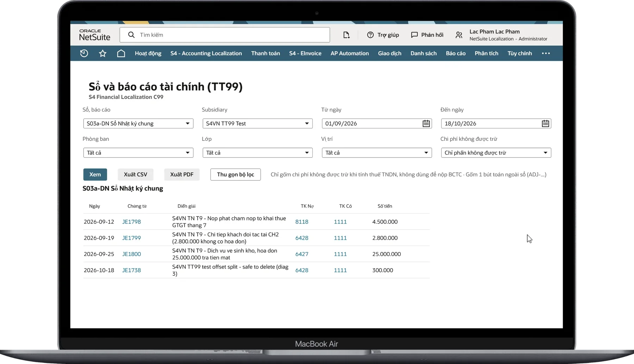The height and width of the screenshot is (364, 634).
Task: Open the Đến ngày calendar picker
Action: (545, 124)
